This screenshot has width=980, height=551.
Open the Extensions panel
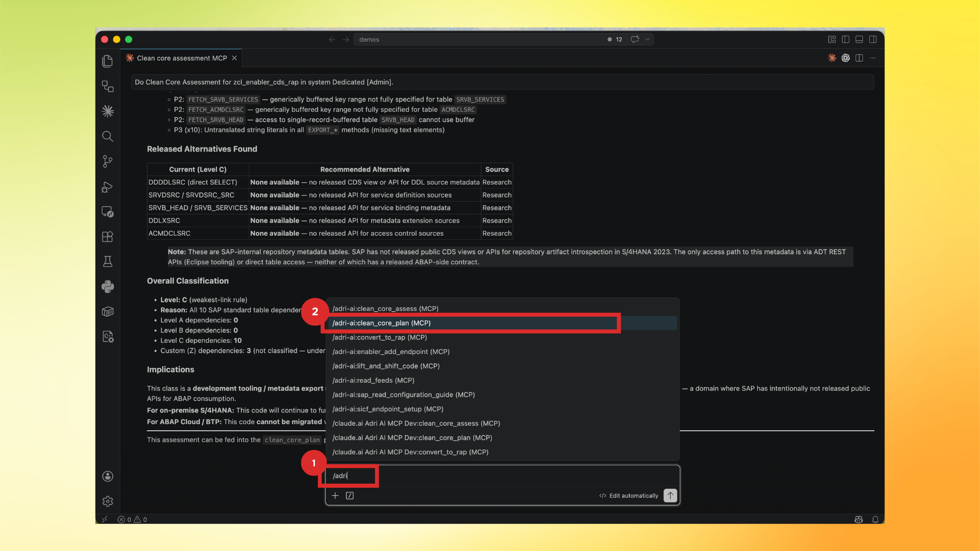click(x=108, y=236)
